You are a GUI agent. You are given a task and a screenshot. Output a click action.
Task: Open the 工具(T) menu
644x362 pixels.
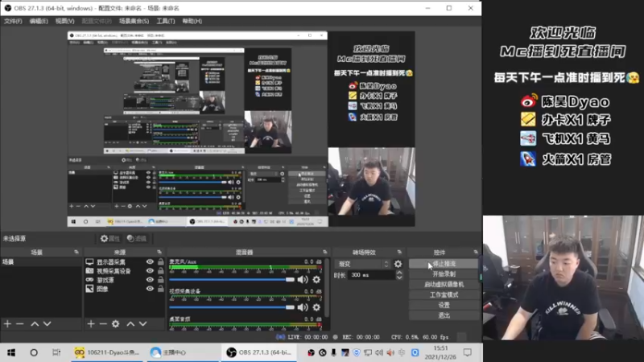click(x=166, y=21)
